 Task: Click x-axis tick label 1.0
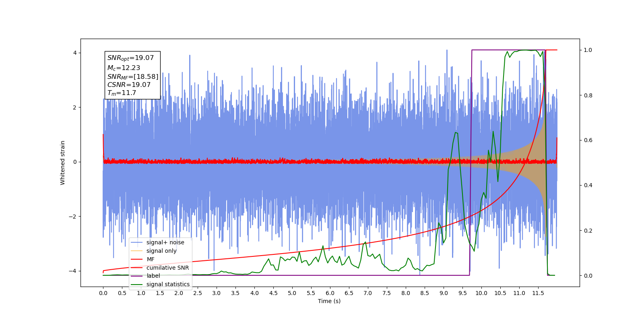141,293
